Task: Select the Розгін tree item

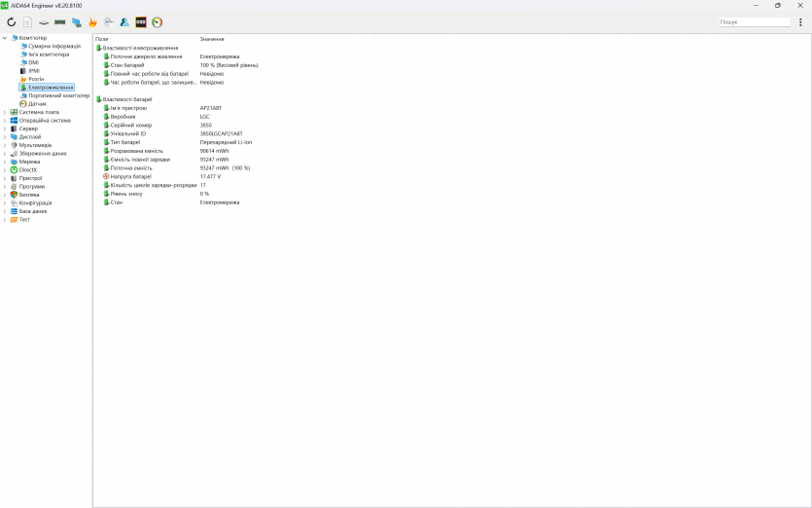Action: pyautogui.click(x=36, y=79)
